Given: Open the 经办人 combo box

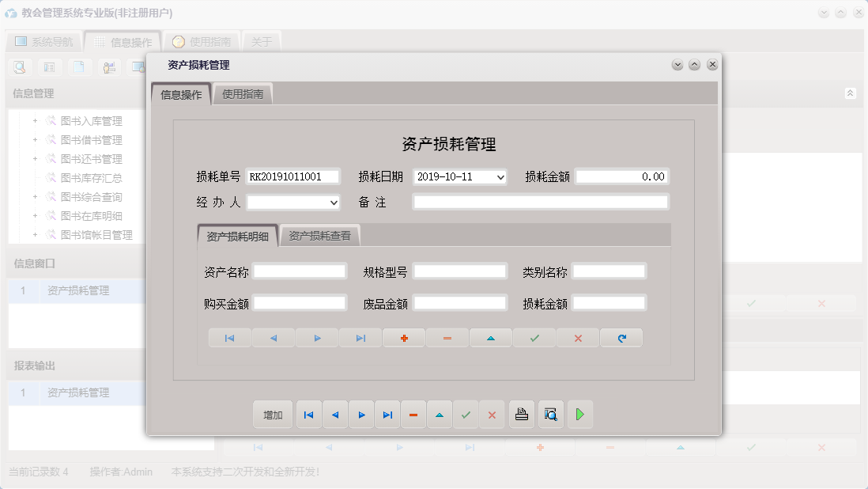Looking at the screenshot, I should point(335,203).
